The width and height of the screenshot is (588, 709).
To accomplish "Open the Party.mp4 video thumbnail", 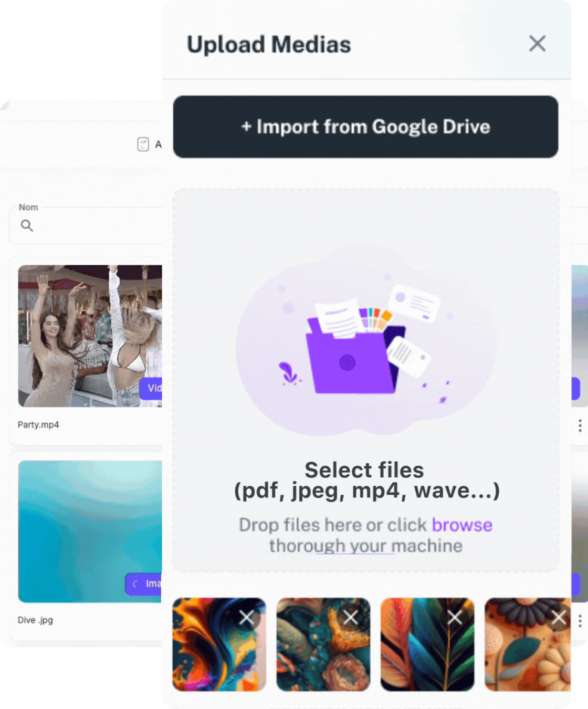I will [90, 336].
